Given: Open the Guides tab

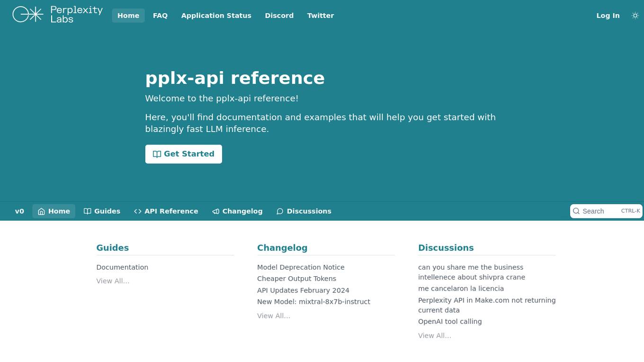Looking at the screenshot, I should tap(102, 211).
